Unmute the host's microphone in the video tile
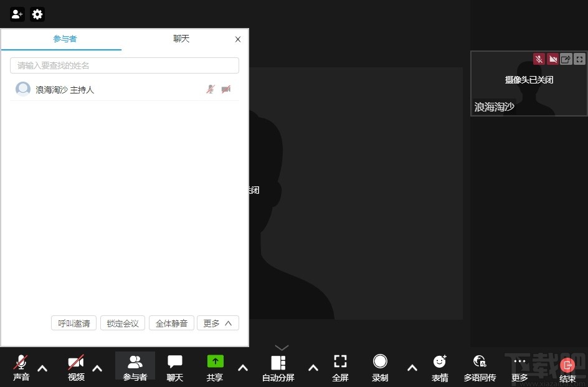Image resolution: width=588 pixels, height=387 pixels. [539, 59]
